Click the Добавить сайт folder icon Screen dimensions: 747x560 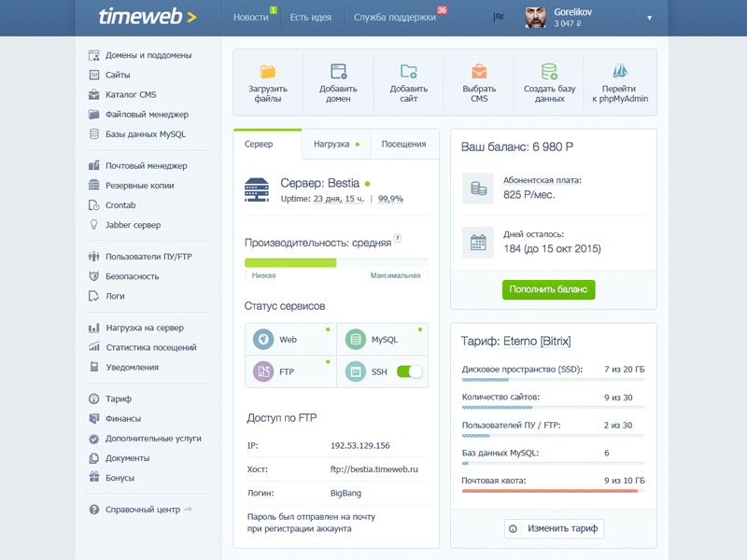408,72
